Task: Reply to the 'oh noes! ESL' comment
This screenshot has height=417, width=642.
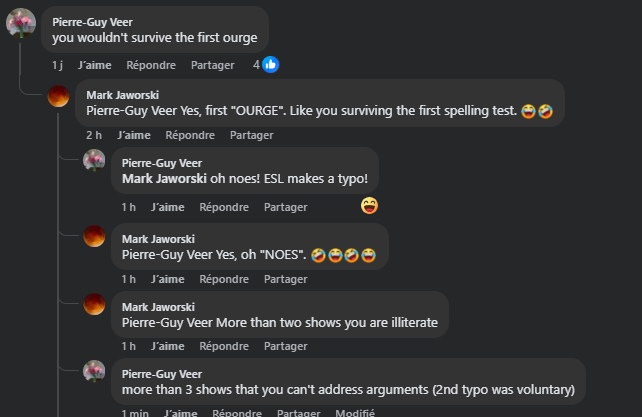Action: click(224, 207)
